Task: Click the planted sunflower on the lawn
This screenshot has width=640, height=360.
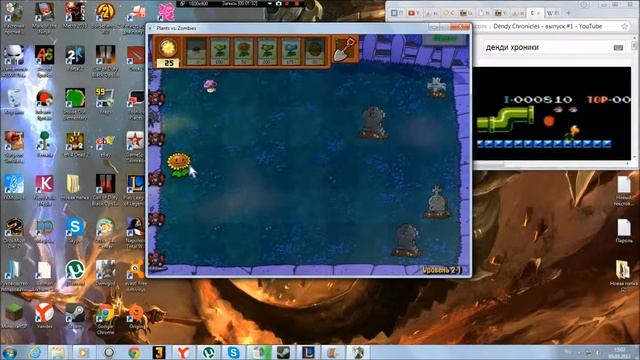Action: pyautogui.click(x=179, y=164)
